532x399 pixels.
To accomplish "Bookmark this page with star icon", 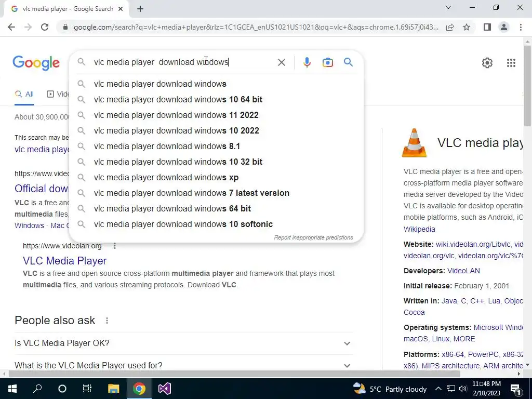I will point(467,27).
